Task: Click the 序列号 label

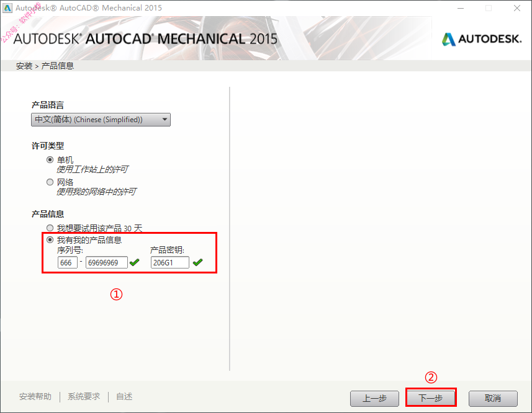Action: [x=70, y=251]
